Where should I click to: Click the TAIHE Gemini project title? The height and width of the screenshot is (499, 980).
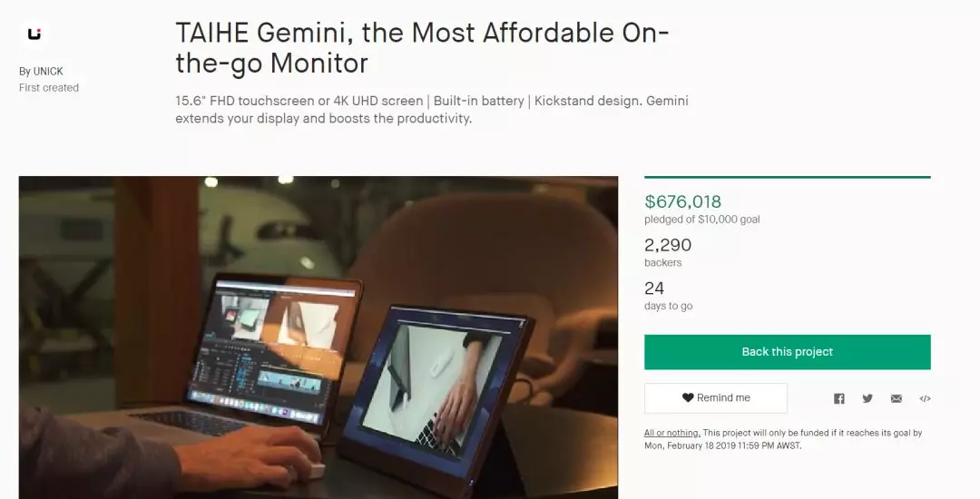click(x=422, y=47)
